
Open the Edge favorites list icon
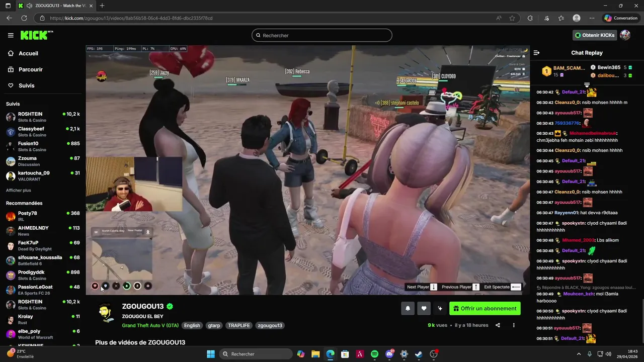click(561, 18)
